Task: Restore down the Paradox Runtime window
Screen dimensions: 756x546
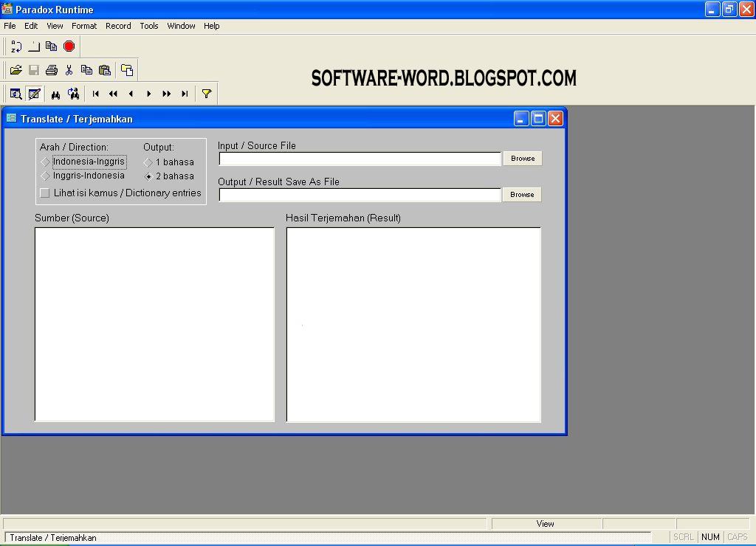Action: (729, 9)
